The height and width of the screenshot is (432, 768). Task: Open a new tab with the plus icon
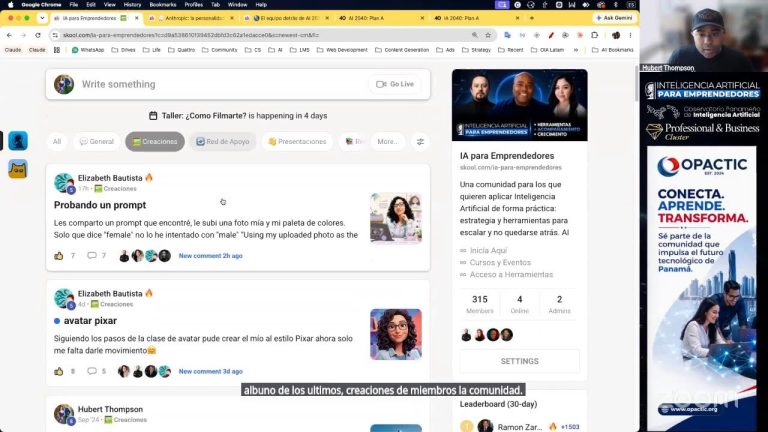531,18
